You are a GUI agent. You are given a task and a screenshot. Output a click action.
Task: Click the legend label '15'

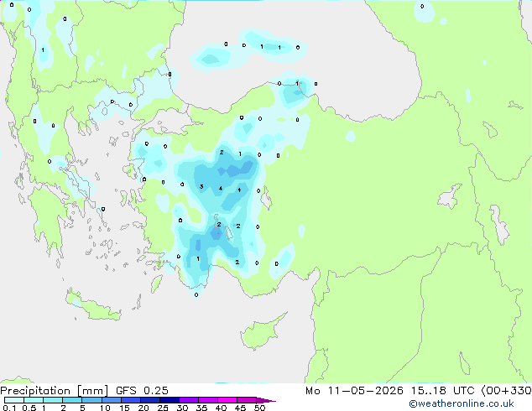pyautogui.click(x=124, y=408)
